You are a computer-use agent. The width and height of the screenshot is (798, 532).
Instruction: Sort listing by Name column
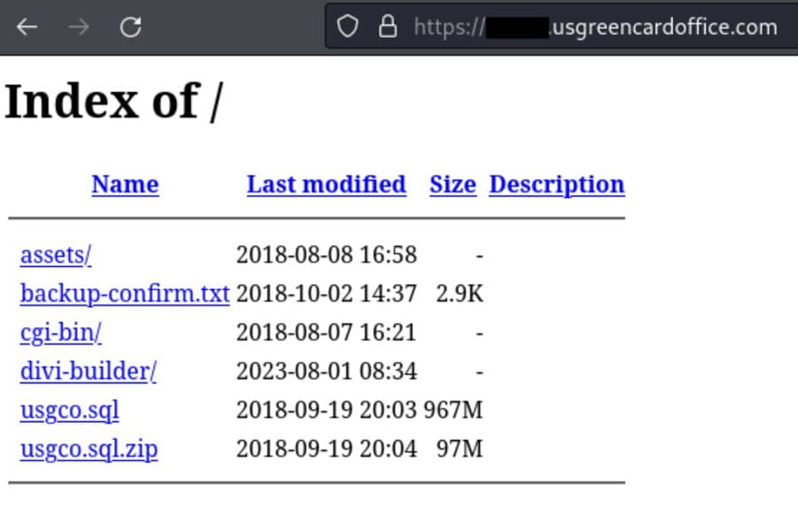coord(125,184)
